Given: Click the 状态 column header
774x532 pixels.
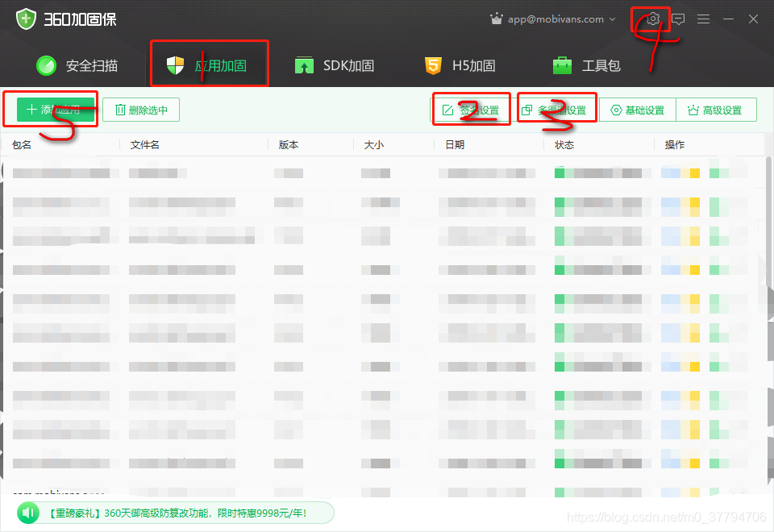Looking at the screenshot, I should coord(564,144).
